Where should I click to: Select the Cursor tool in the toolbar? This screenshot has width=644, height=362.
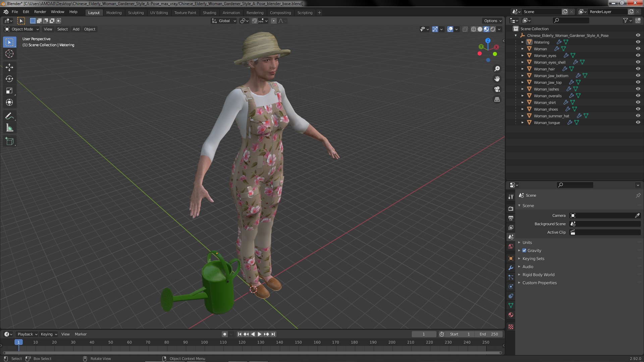point(9,54)
